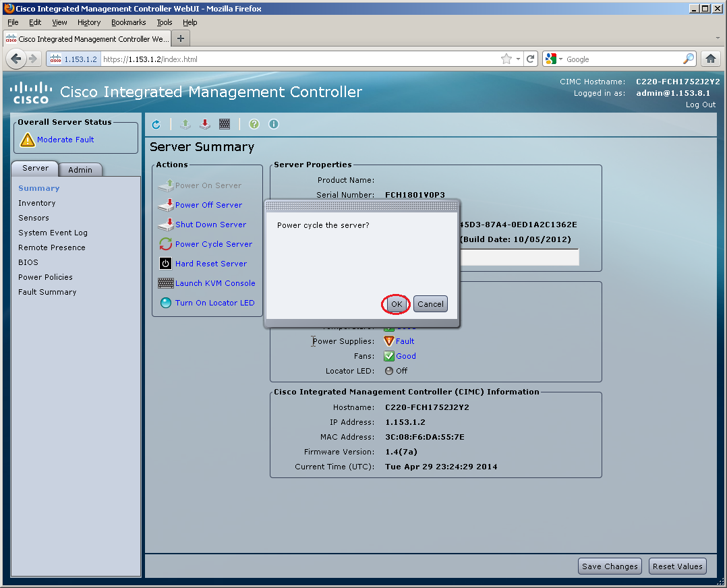Click Power Cycle Server link
Image resolution: width=727 pixels, height=588 pixels.
point(214,244)
